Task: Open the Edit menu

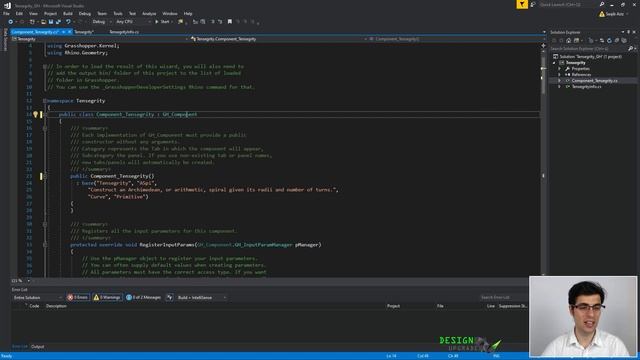Action: point(19,13)
